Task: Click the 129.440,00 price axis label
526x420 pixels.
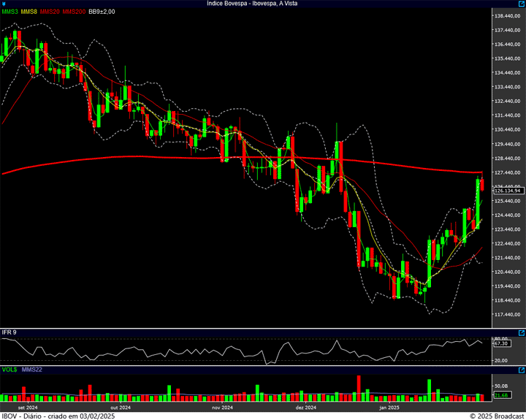Action: point(508,144)
